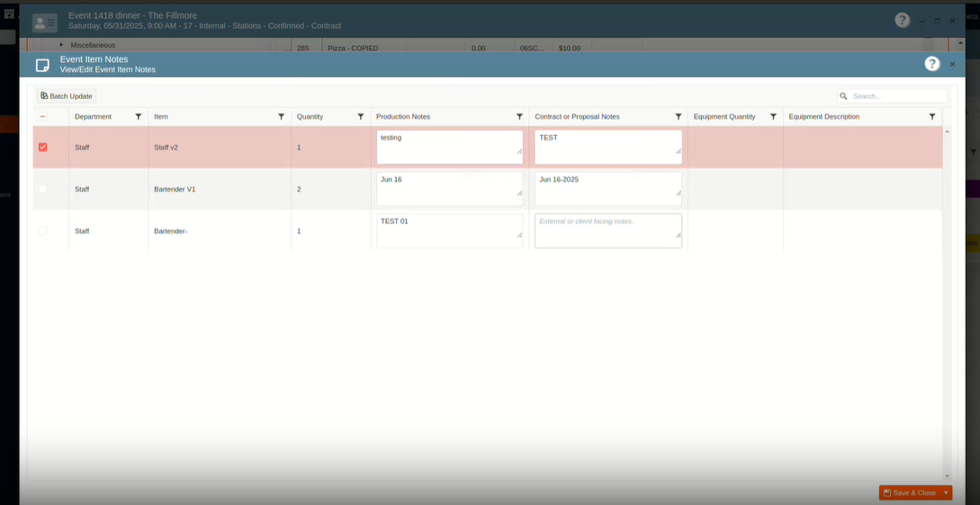Open the Save & Close dropdown arrow

point(946,493)
